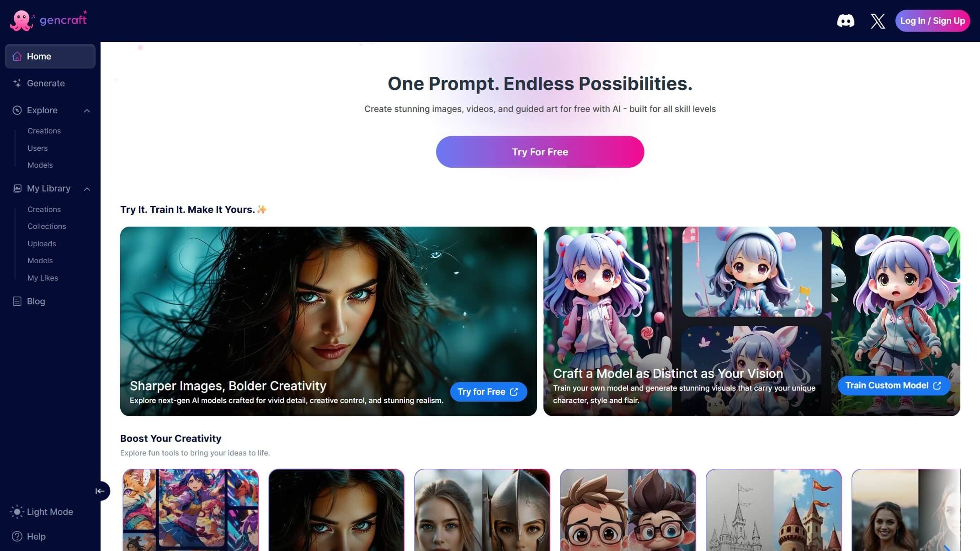Open the Blog page icon
This screenshot has width=980, height=551.
pyautogui.click(x=17, y=301)
